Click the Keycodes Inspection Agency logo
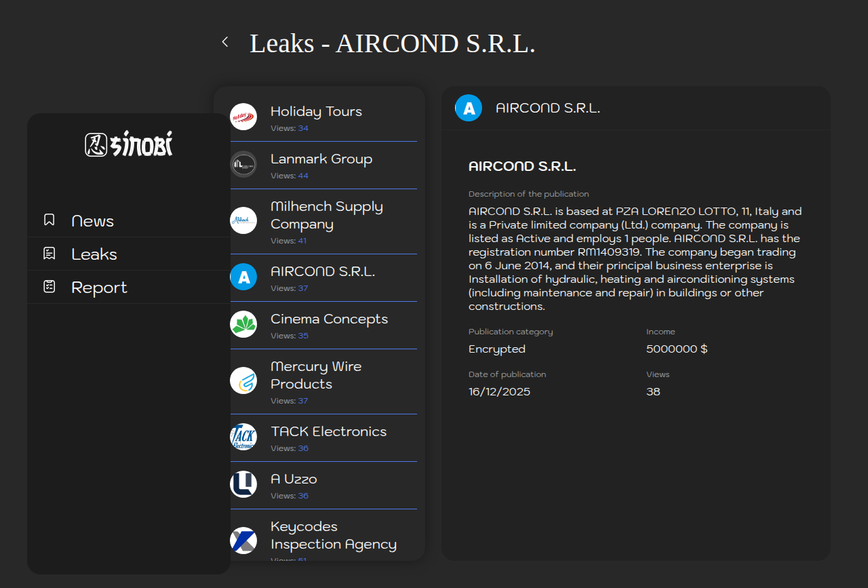Image resolution: width=868 pixels, height=588 pixels. click(x=243, y=541)
